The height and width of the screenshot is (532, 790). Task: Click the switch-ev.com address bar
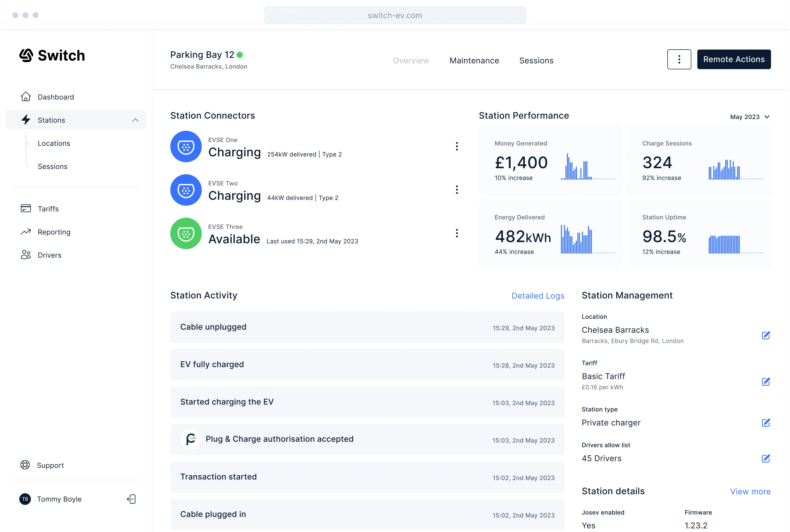[x=395, y=15]
